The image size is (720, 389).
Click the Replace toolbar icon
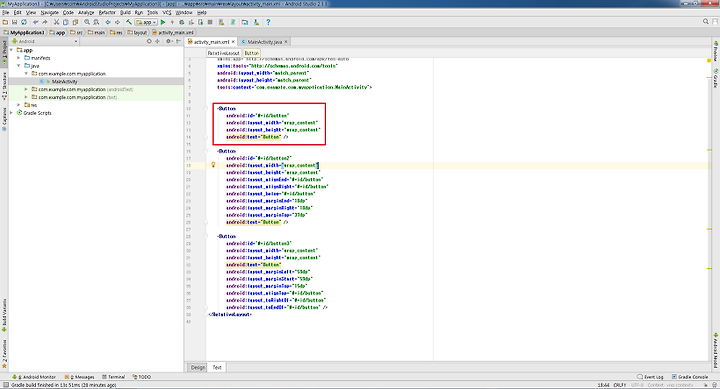pyautogui.click(x=96, y=22)
